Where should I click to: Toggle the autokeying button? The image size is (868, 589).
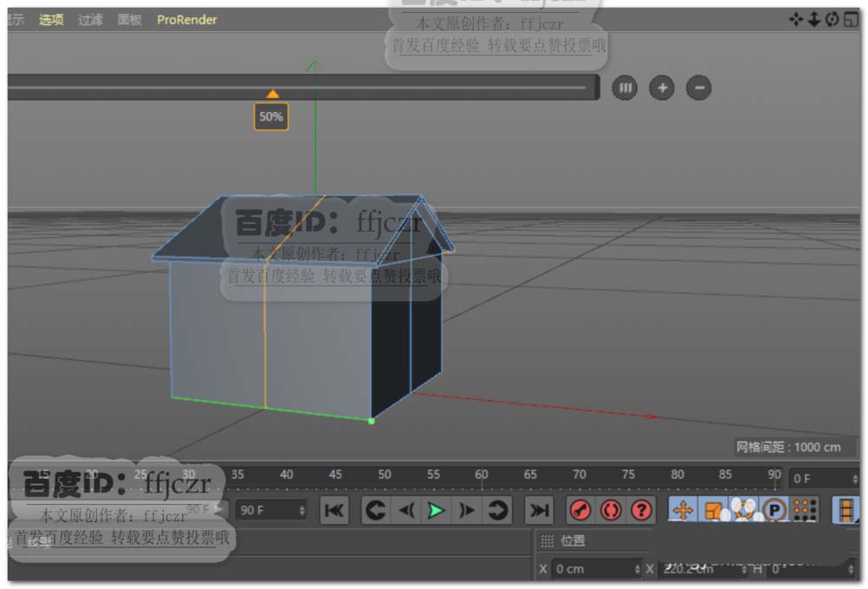click(x=611, y=510)
